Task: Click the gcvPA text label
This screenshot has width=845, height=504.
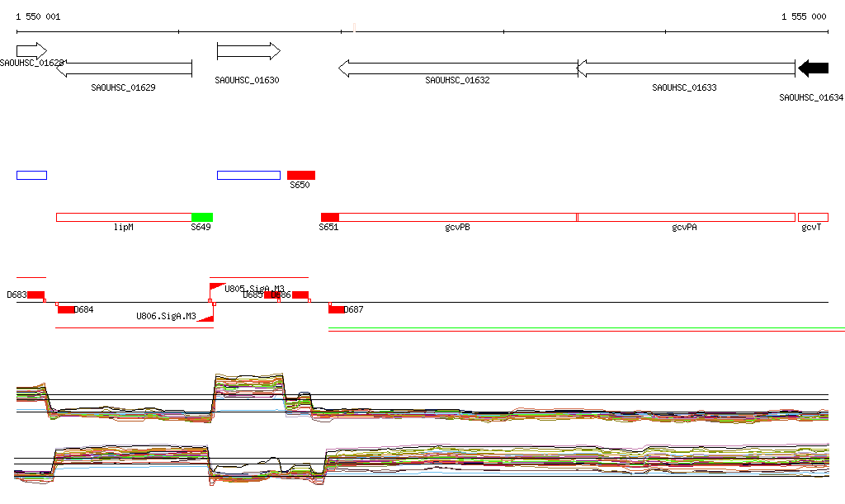Action: click(684, 227)
